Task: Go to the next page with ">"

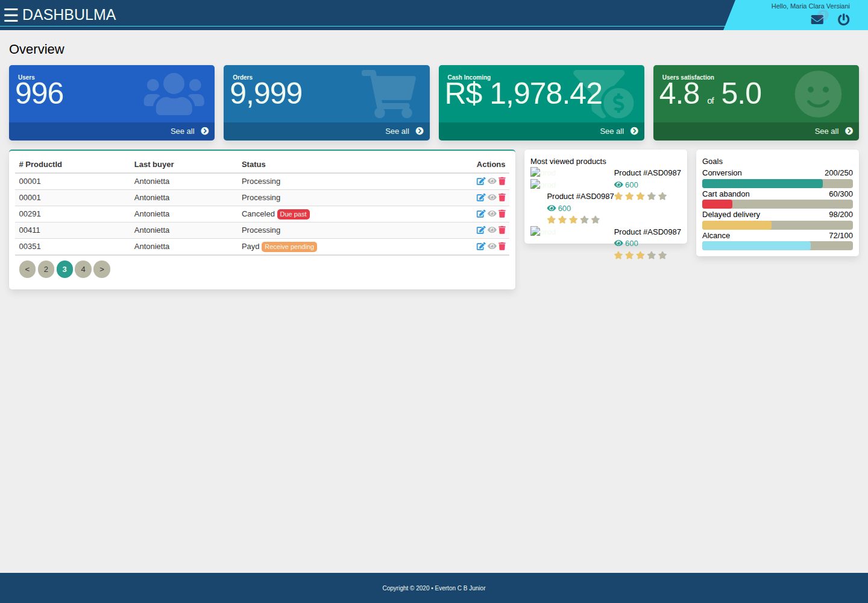Action: coord(102,270)
